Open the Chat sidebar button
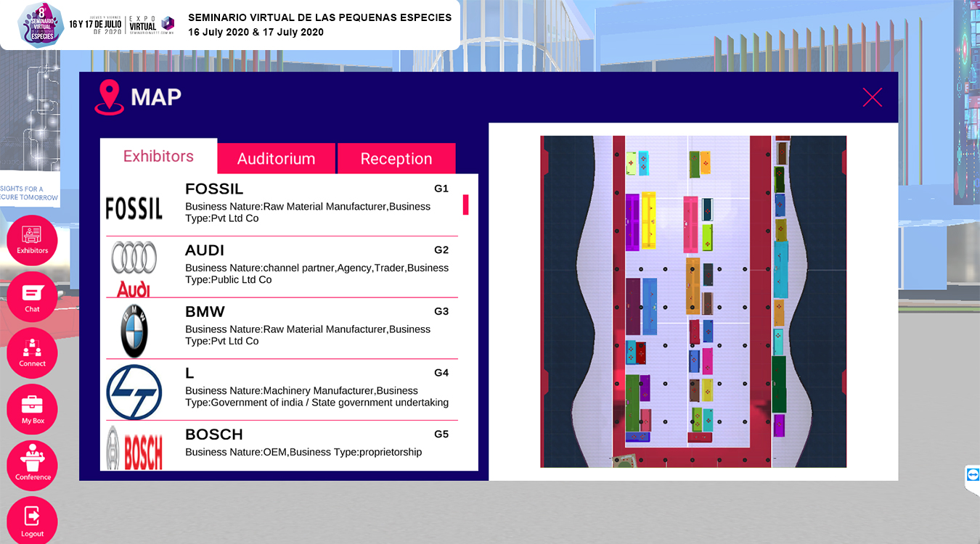The height and width of the screenshot is (544, 980). click(32, 297)
